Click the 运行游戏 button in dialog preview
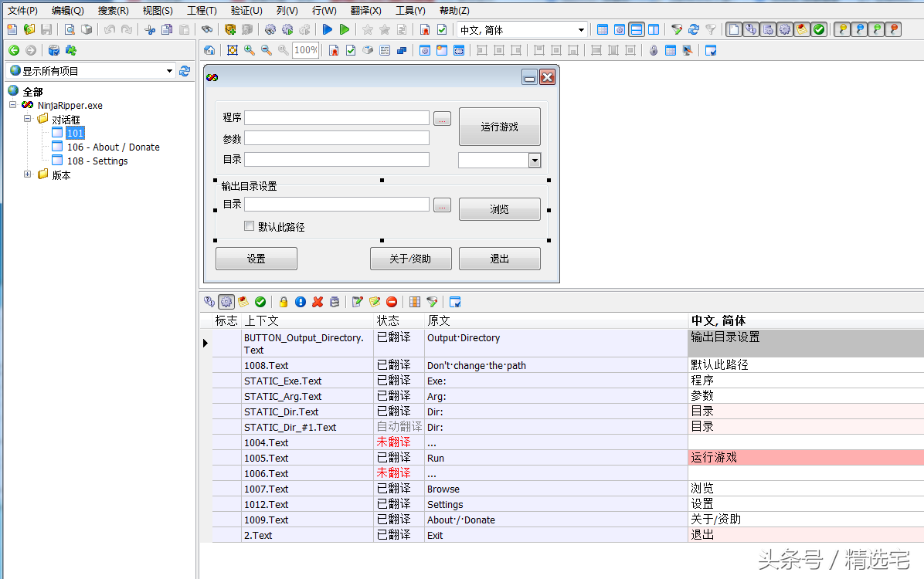The image size is (924, 579). tap(499, 127)
